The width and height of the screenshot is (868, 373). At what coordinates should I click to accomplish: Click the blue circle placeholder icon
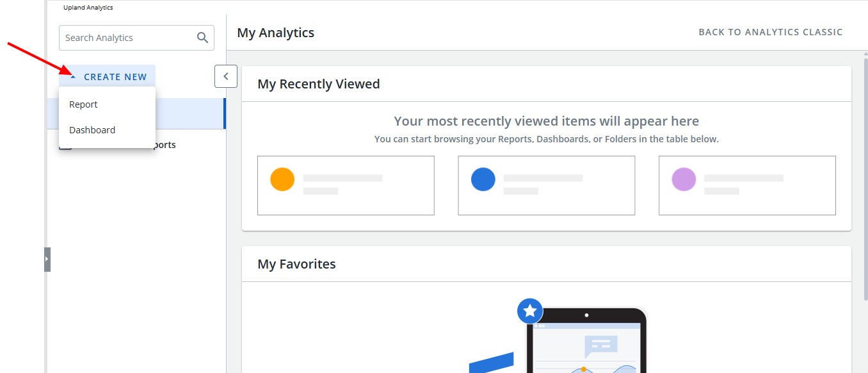(x=483, y=179)
